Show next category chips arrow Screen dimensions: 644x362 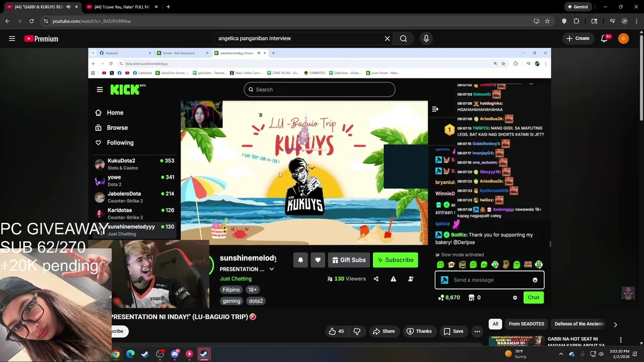pos(615,325)
